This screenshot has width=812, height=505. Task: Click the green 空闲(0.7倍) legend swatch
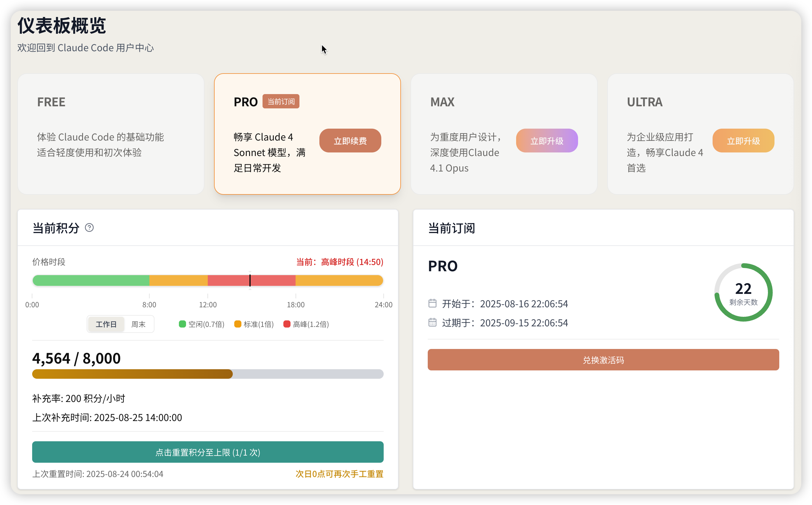(182, 324)
